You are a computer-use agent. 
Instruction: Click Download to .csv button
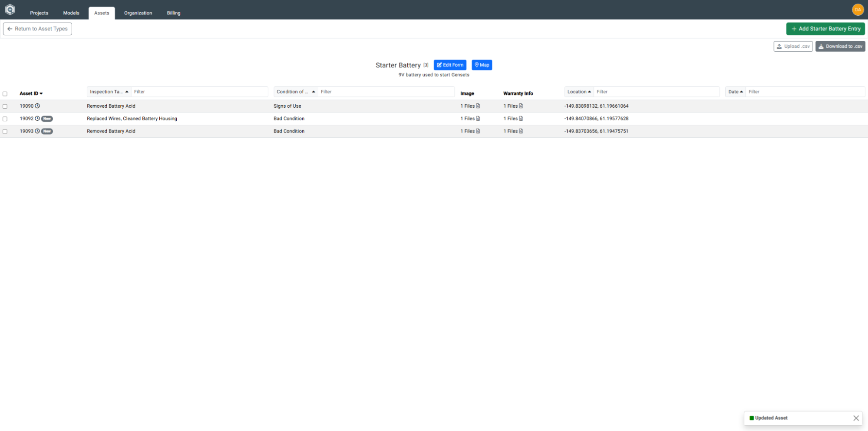[840, 46]
